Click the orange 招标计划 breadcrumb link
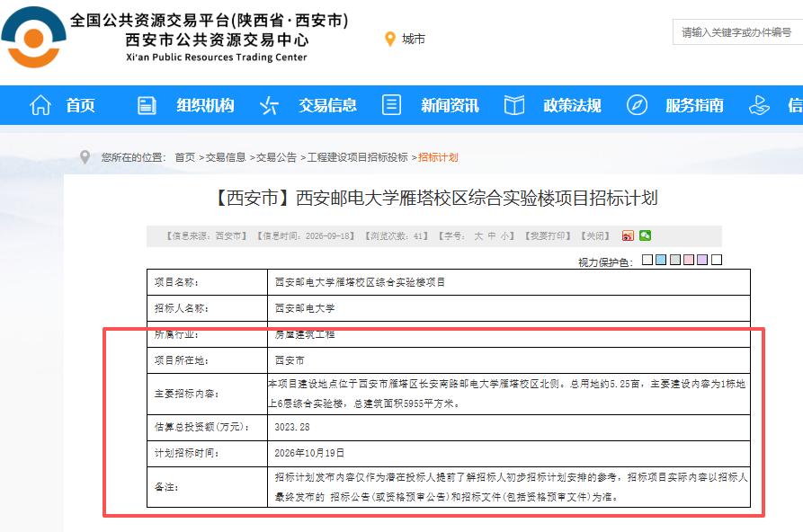The image size is (803, 532). pyautogui.click(x=439, y=157)
